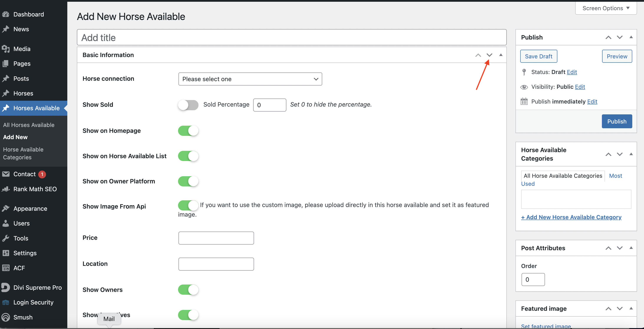The height and width of the screenshot is (329, 644).
Task: Enable the Show Sold toggle
Action: pyautogui.click(x=188, y=105)
